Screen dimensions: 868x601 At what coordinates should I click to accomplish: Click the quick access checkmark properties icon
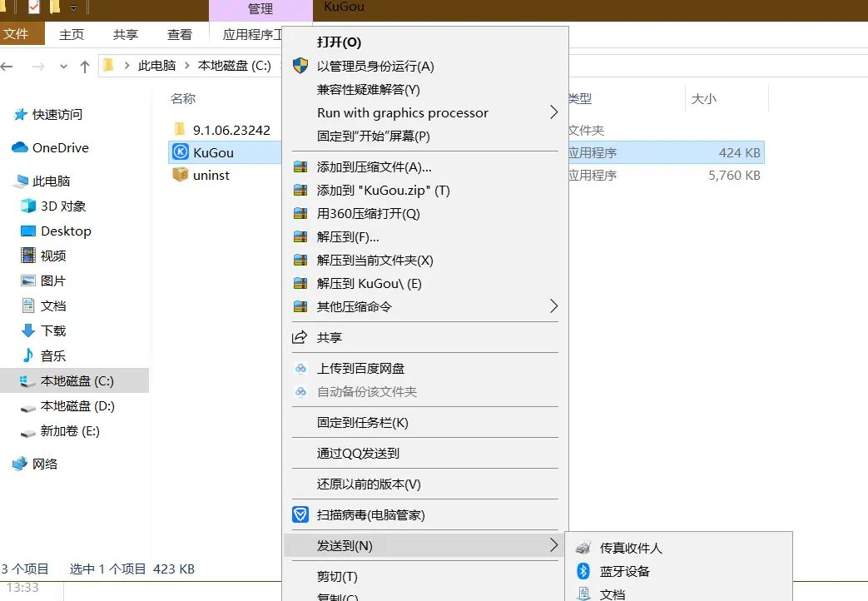click(x=34, y=7)
